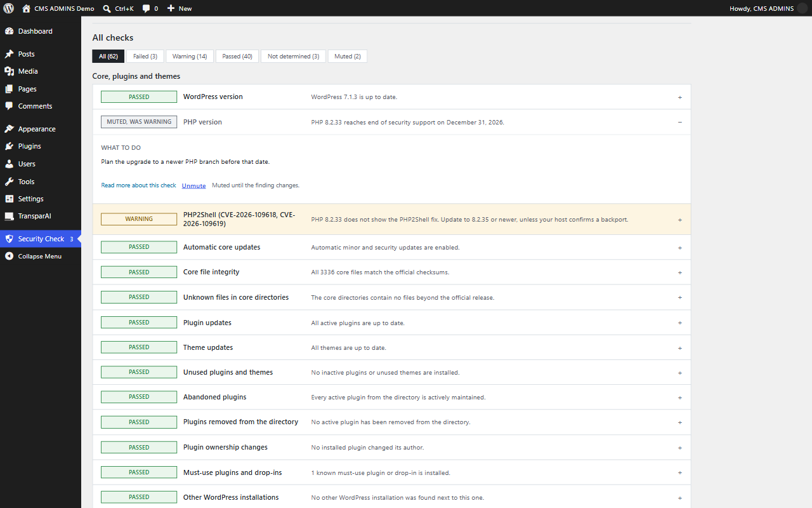
Task: Click the Media library icon
Action: point(9,71)
